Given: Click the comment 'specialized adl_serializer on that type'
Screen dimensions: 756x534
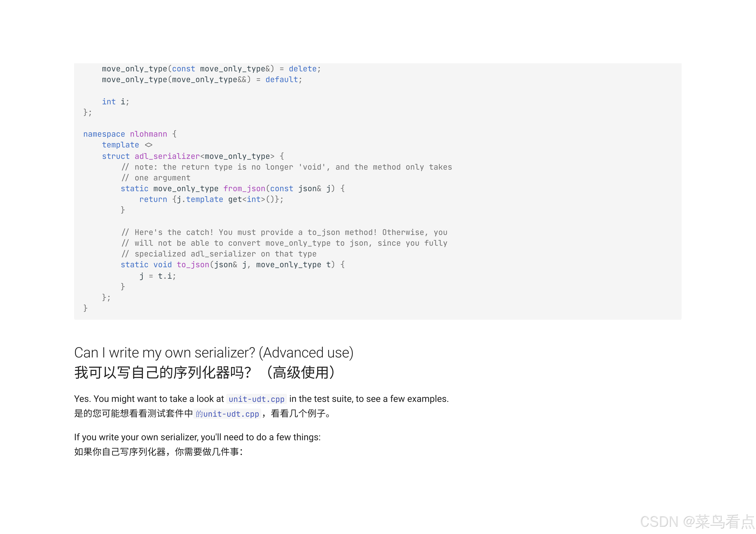Looking at the screenshot, I should coord(219,254).
